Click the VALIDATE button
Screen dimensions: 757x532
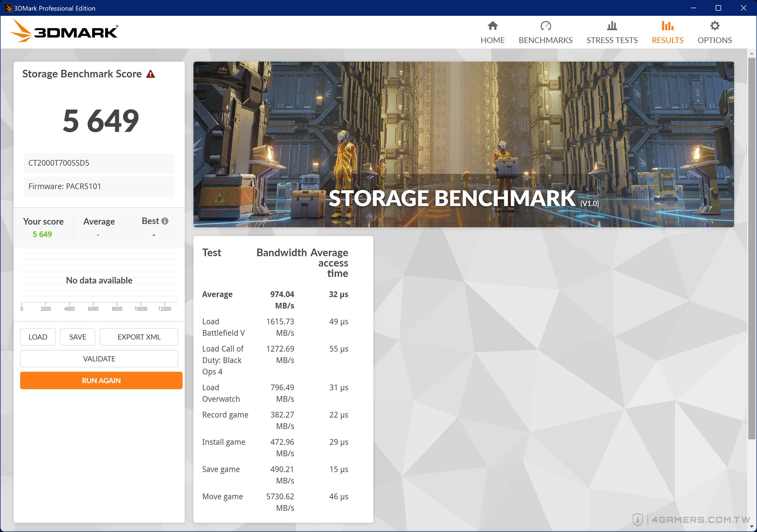[x=99, y=358]
